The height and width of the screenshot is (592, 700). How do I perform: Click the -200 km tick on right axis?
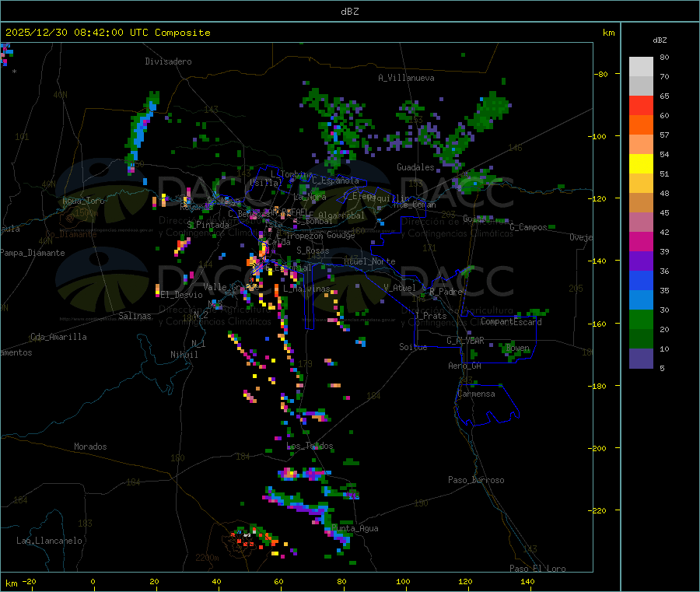(x=598, y=448)
